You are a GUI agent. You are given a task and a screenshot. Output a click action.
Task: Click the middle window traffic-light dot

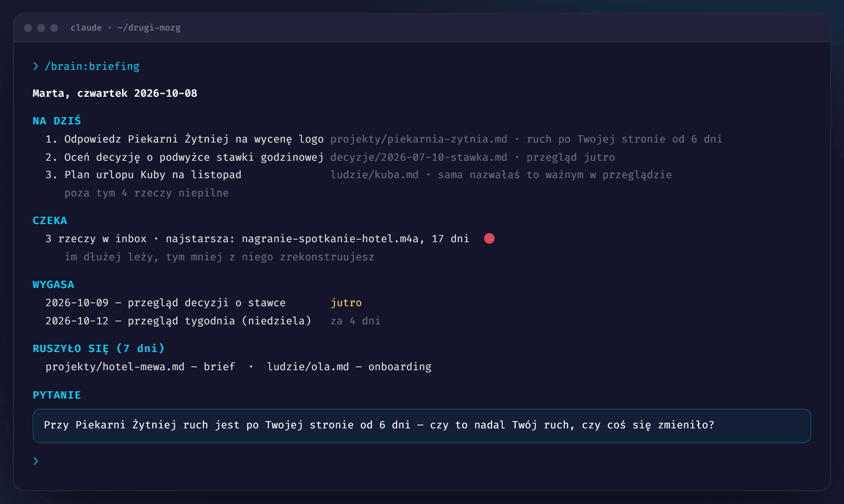pos(41,28)
